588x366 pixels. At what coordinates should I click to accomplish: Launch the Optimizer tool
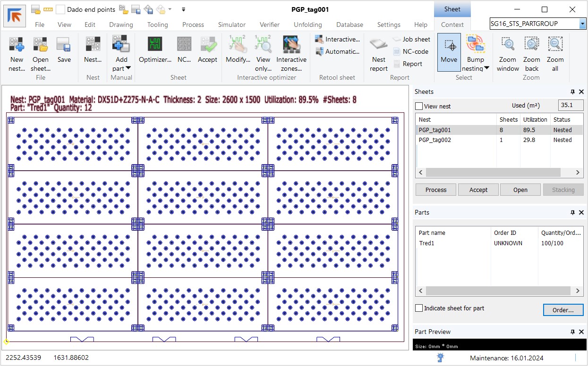click(x=154, y=45)
